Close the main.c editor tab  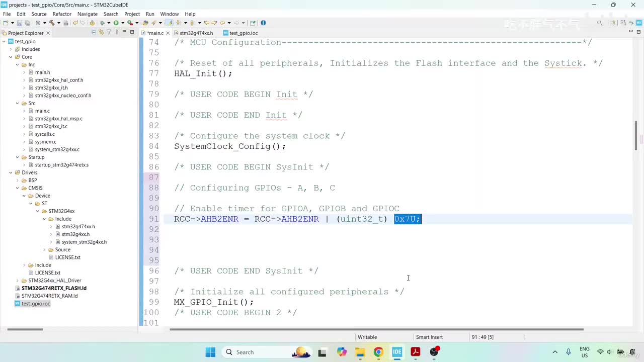(168, 33)
